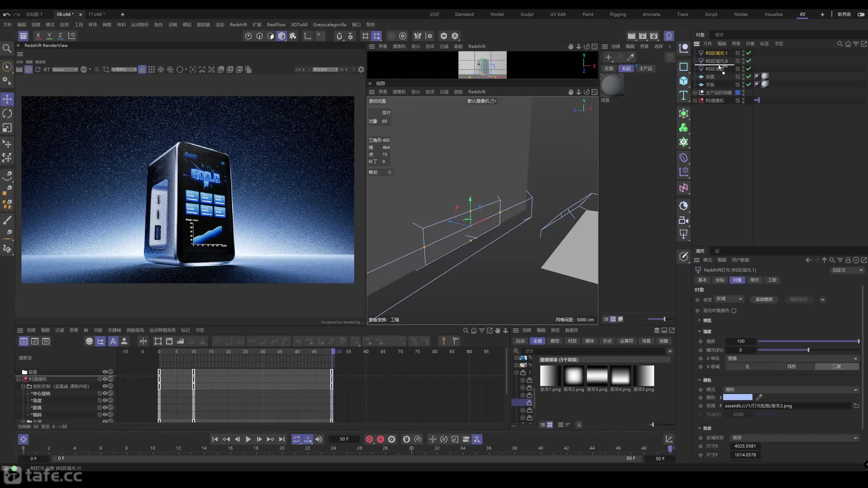
Task: Toggle autokeying button
Action: coord(380,439)
